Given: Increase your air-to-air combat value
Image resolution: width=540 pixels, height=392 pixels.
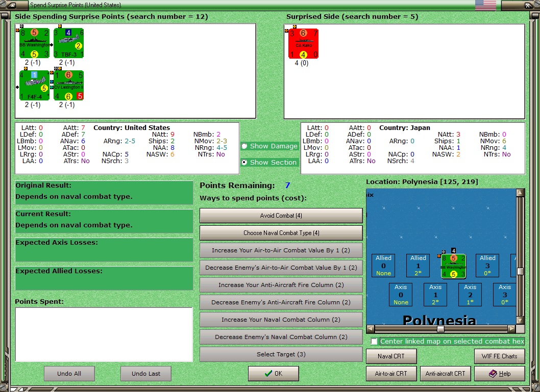Looking at the screenshot, I should (281, 250).
